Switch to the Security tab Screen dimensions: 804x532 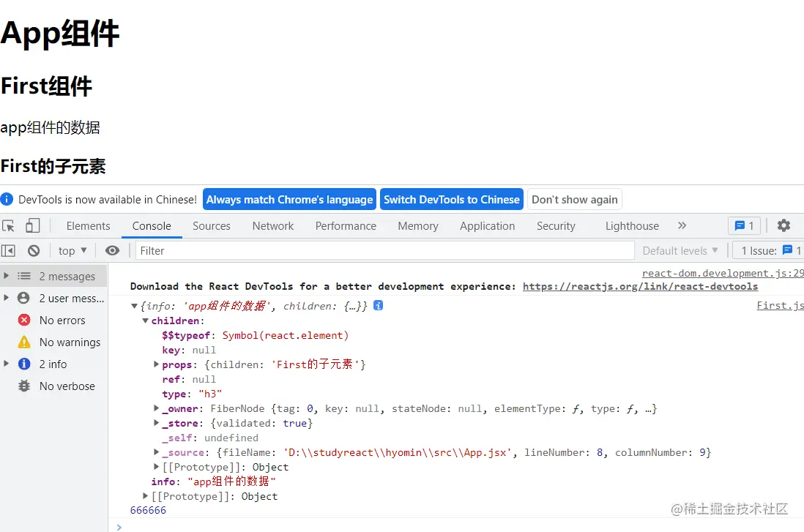[x=556, y=226]
